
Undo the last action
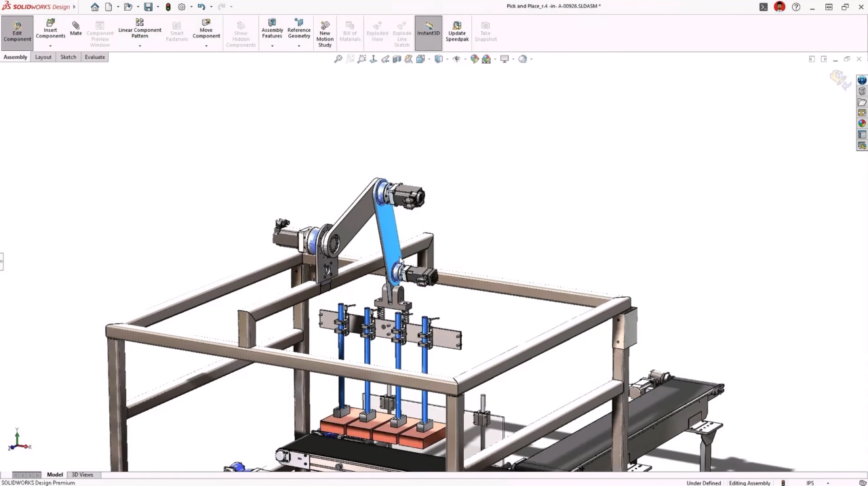201,7
